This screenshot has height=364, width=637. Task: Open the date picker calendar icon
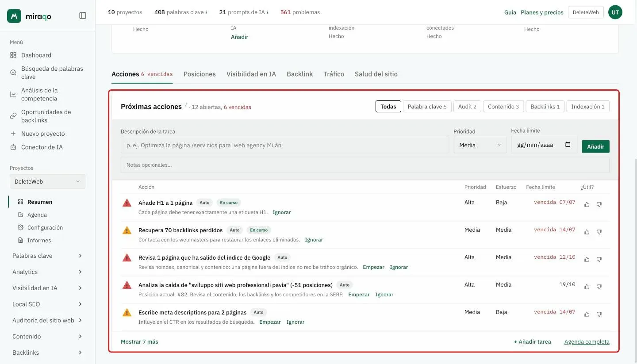tap(568, 145)
